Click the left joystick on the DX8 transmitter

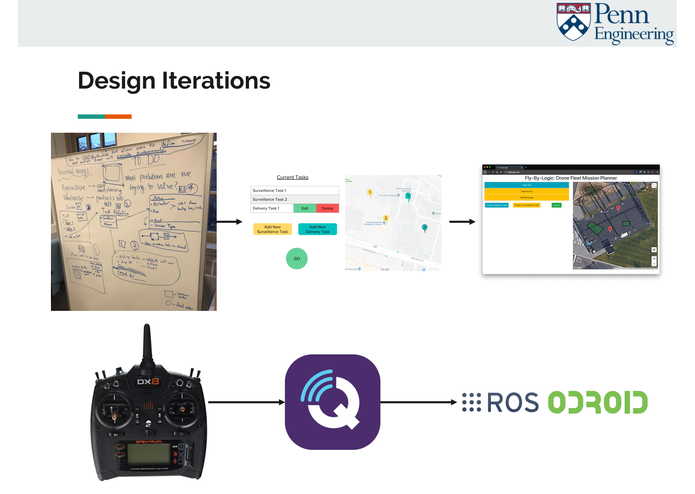pos(115,412)
